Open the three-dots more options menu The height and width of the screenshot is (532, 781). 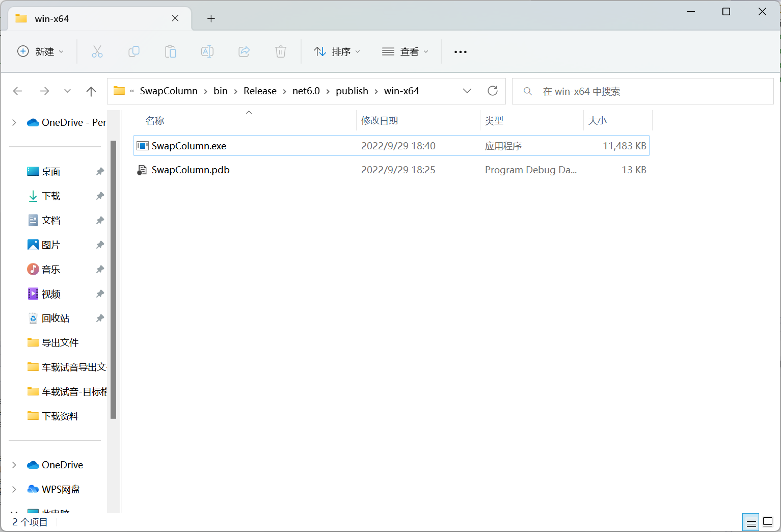click(461, 52)
